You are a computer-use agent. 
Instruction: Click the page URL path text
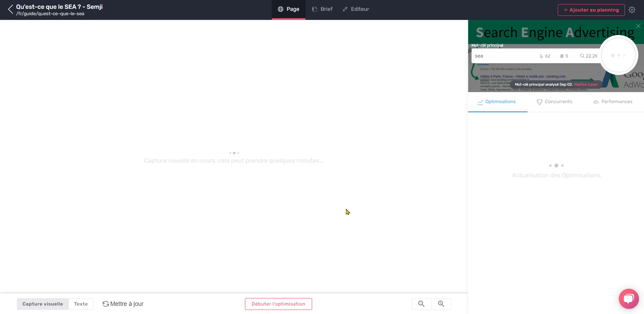coord(50,14)
